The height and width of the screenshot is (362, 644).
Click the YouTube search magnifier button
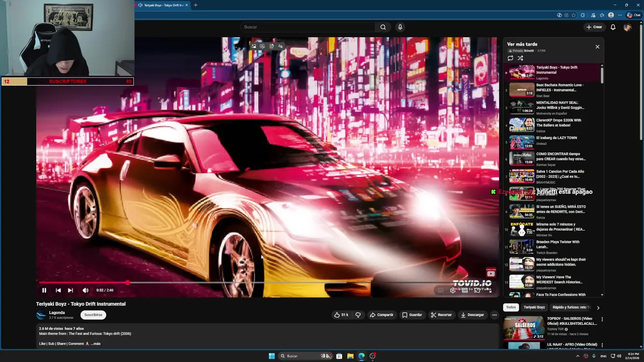383,27
